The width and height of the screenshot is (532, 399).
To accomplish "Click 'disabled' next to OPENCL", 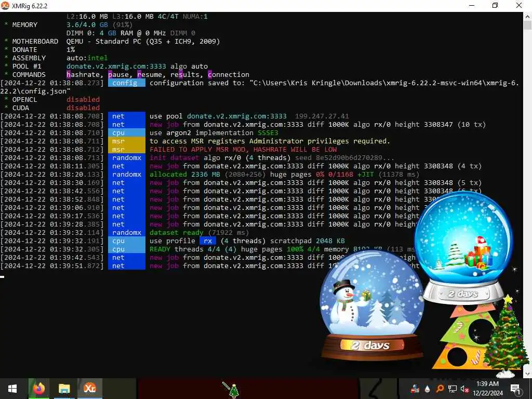I will [x=83, y=100].
